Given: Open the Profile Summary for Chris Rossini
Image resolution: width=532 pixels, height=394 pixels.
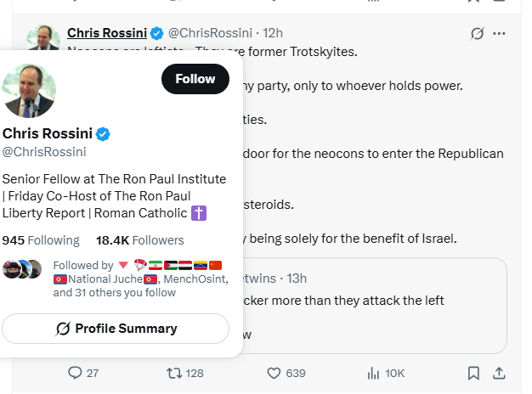Looking at the screenshot, I should tap(116, 329).
